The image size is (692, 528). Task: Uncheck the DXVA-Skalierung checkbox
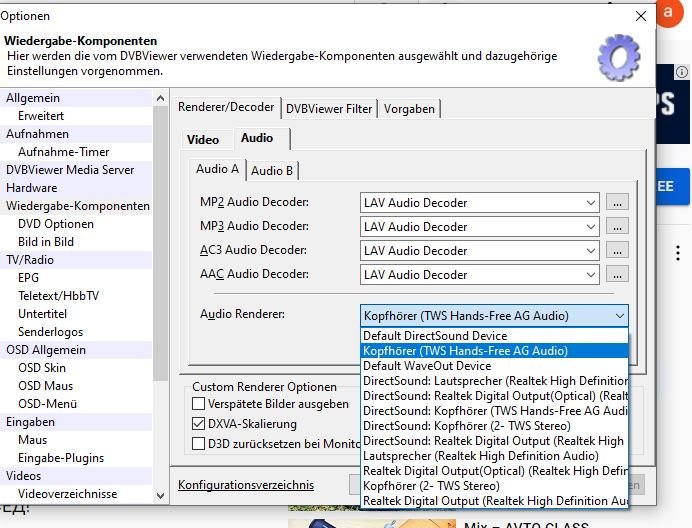[199, 424]
